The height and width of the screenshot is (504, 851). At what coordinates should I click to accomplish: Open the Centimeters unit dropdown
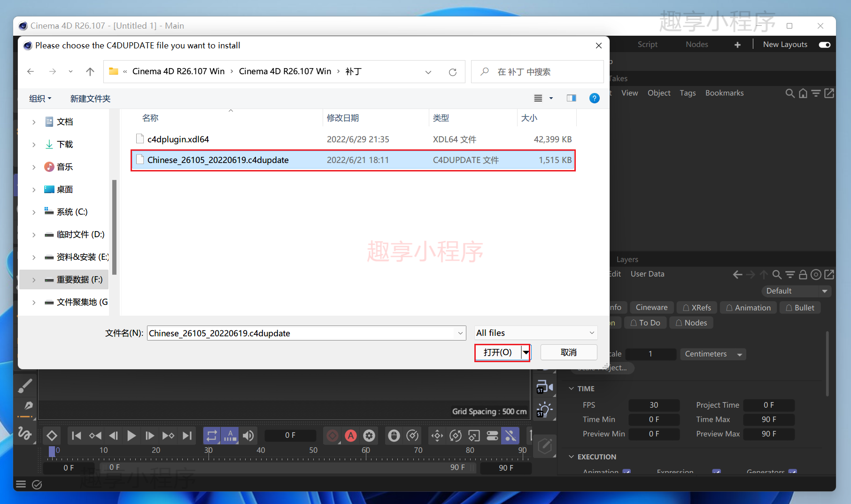coord(713,354)
